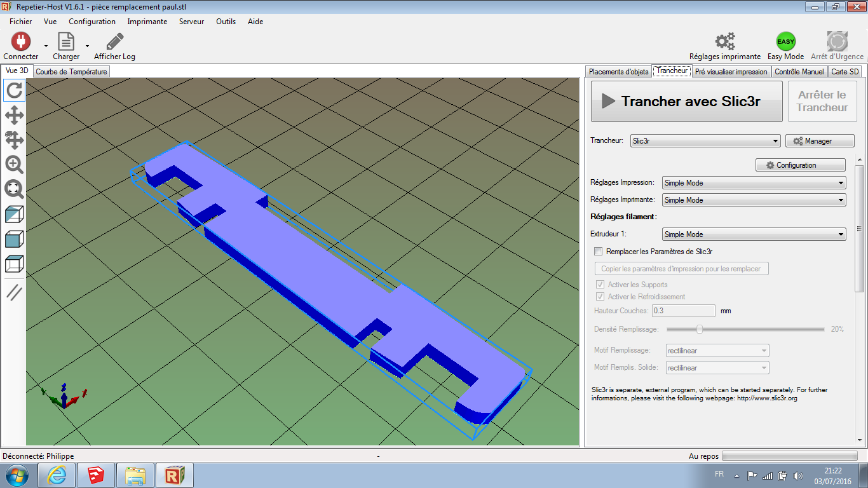Viewport: 868px width, 488px height.
Task: Select the fit-object-to-view zoom icon
Action: pos(15,189)
